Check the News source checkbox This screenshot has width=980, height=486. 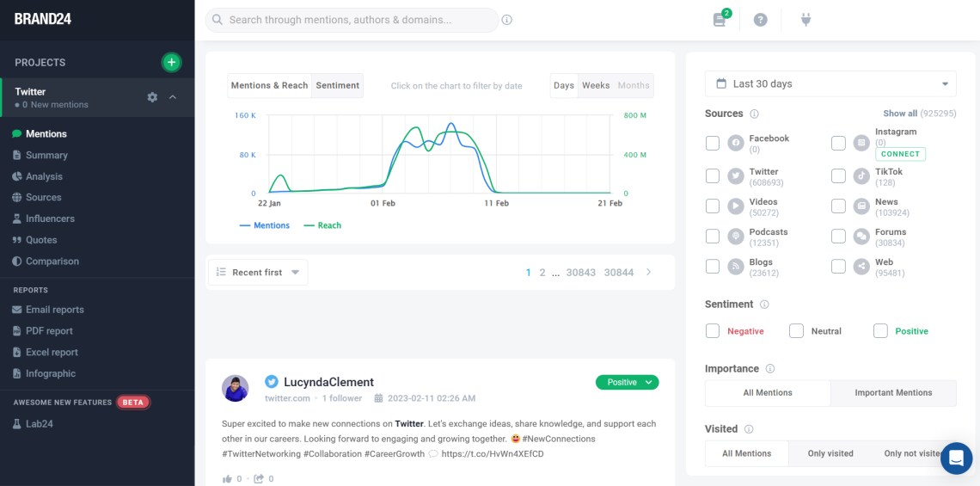(838, 206)
